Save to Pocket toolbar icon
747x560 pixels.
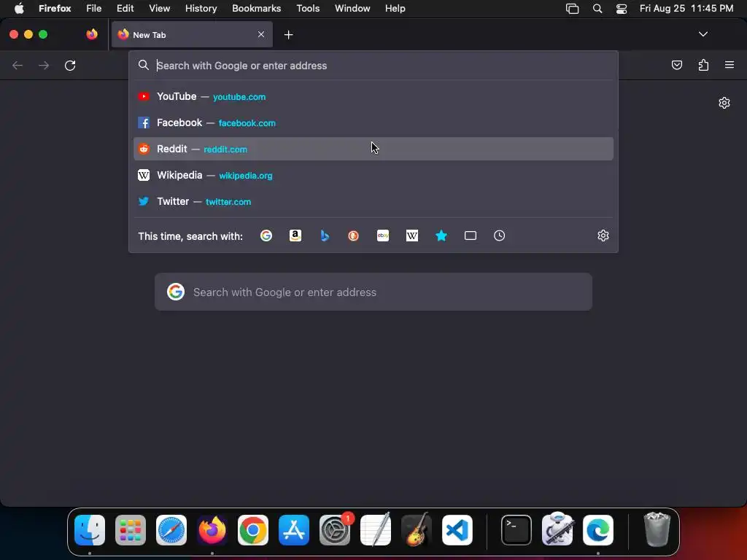pos(676,65)
